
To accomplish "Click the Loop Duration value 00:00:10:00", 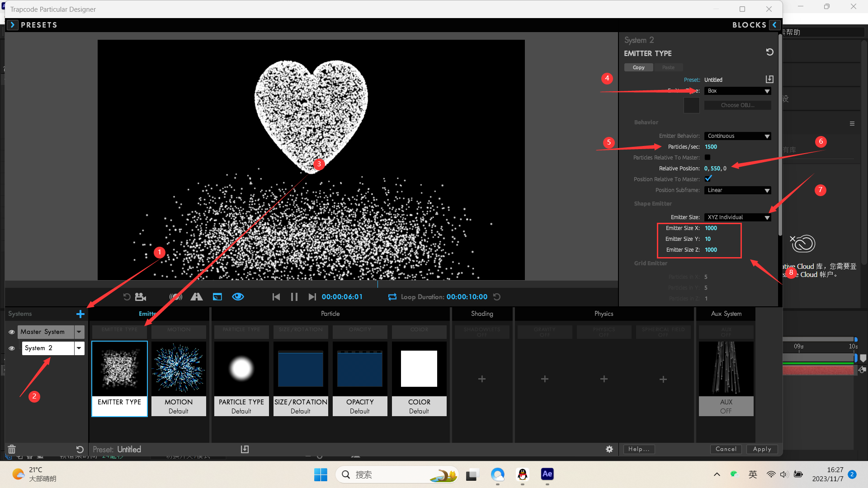I will [467, 297].
